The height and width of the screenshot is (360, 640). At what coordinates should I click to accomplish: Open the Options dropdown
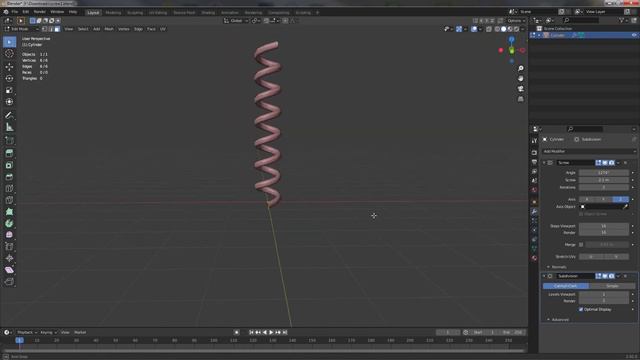point(516,20)
